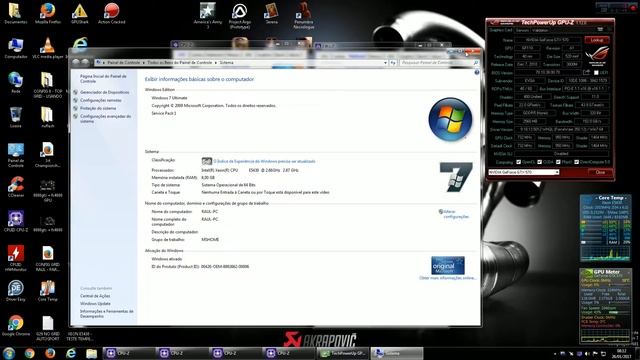The image size is (640, 360).
Task: Launch the Mozilla Firefox desktop shortcut
Action: [48, 13]
